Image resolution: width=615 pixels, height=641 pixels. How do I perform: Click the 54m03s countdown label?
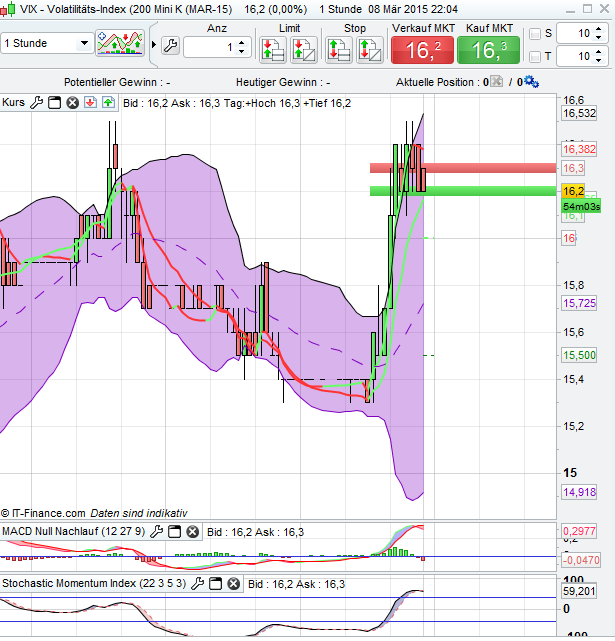click(581, 206)
